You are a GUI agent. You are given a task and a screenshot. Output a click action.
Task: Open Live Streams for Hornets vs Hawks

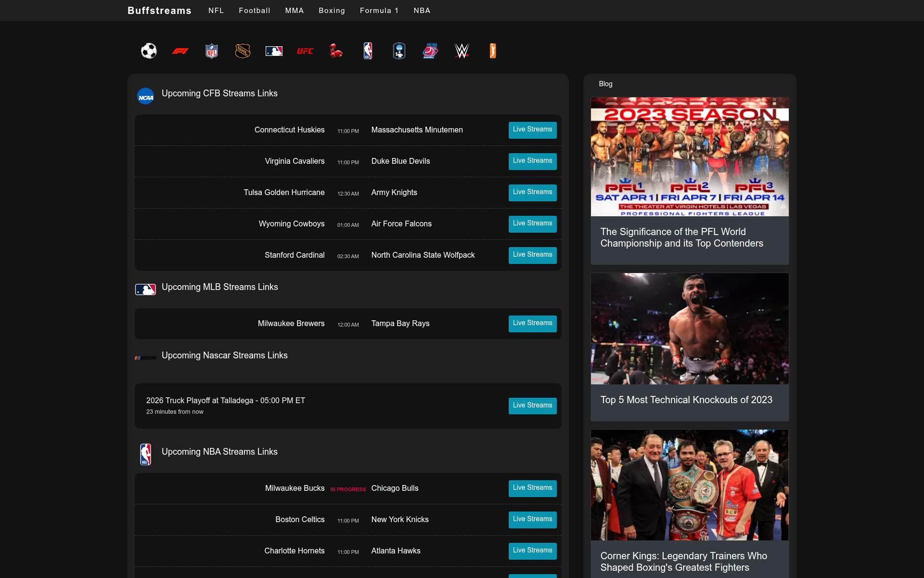tap(532, 551)
